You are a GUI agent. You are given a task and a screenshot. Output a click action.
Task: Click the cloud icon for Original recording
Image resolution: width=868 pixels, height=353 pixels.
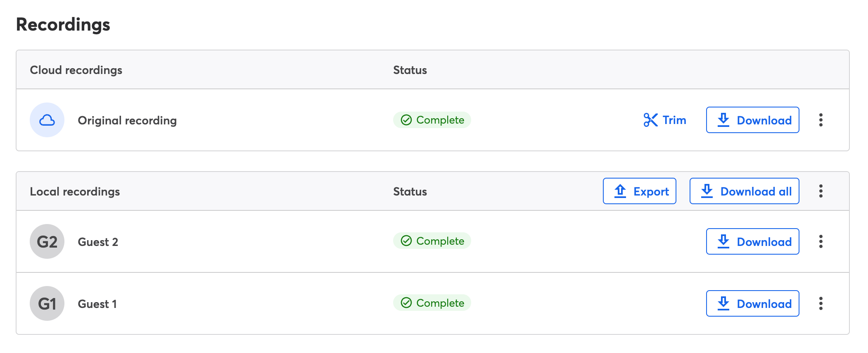point(47,120)
